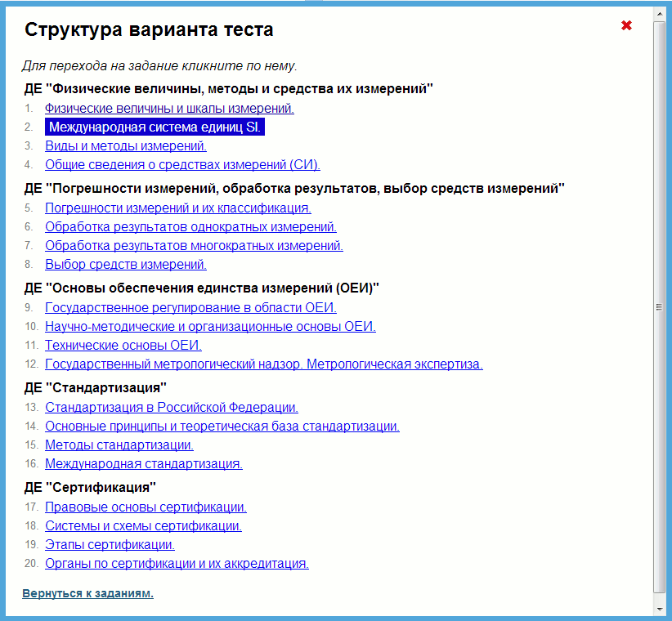Jump to 'Обработка результатов однократных измерений'
The width and height of the screenshot is (672, 621).
point(190,227)
